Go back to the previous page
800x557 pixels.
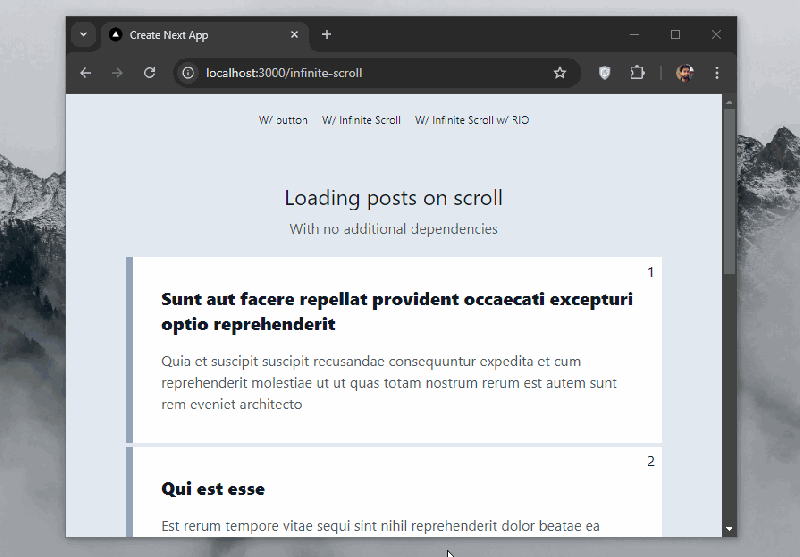click(86, 73)
